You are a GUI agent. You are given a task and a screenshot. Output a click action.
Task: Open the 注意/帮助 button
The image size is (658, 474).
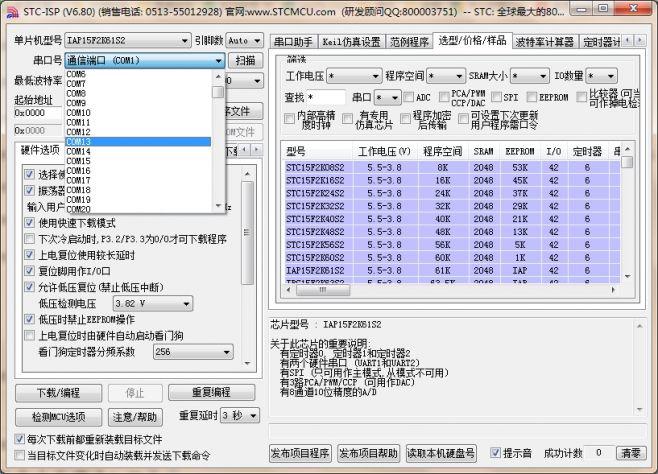pos(135,417)
